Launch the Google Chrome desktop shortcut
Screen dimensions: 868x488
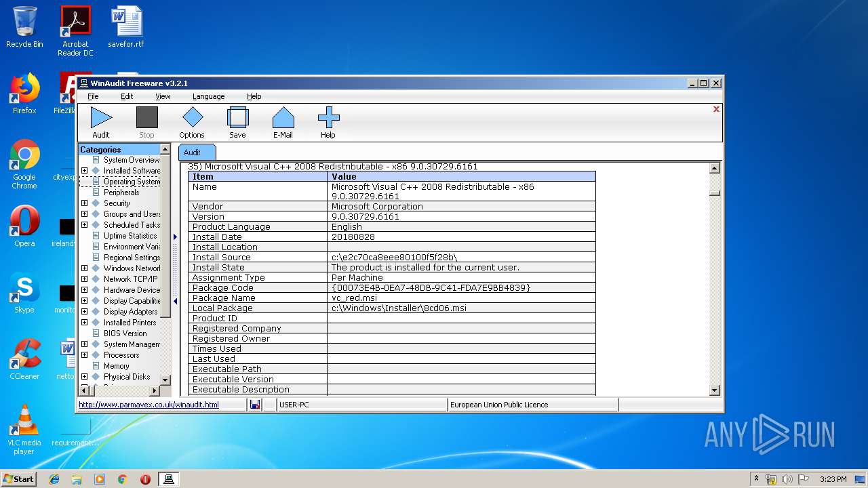[x=24, y=164]
